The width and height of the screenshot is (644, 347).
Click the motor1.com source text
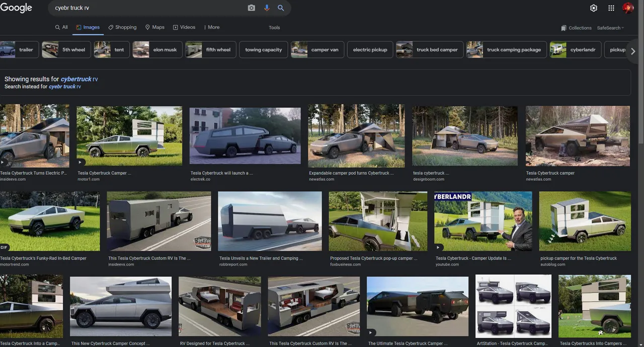pyautogui.click(x=89, y=179)
